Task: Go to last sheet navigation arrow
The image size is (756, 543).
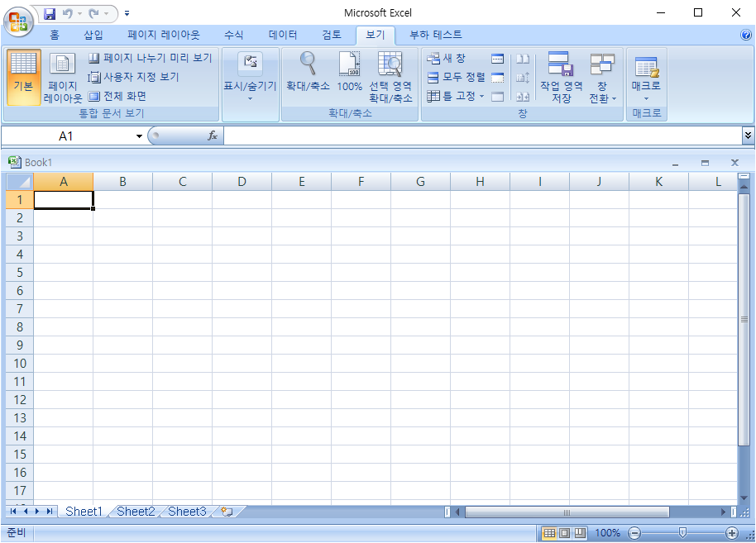Action: pyautogui.click(x=49, y=512)
